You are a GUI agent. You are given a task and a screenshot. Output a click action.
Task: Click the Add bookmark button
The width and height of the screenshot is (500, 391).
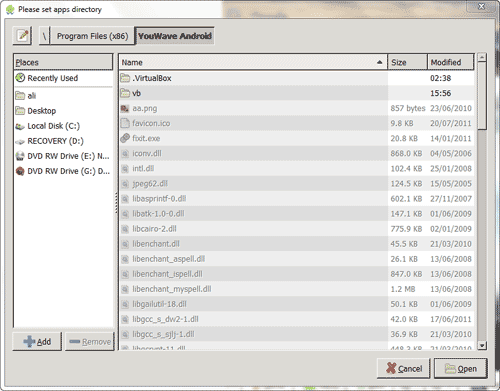tap(37, 341)
